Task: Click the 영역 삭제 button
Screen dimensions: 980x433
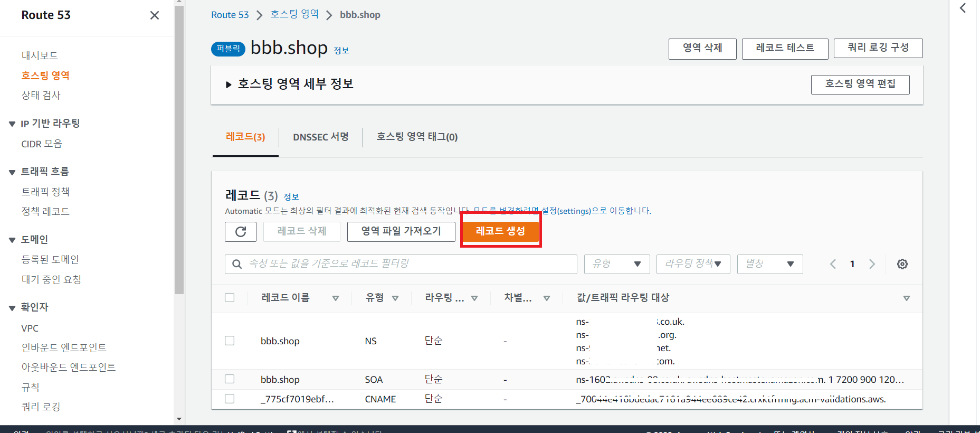Action: [702, 49]
